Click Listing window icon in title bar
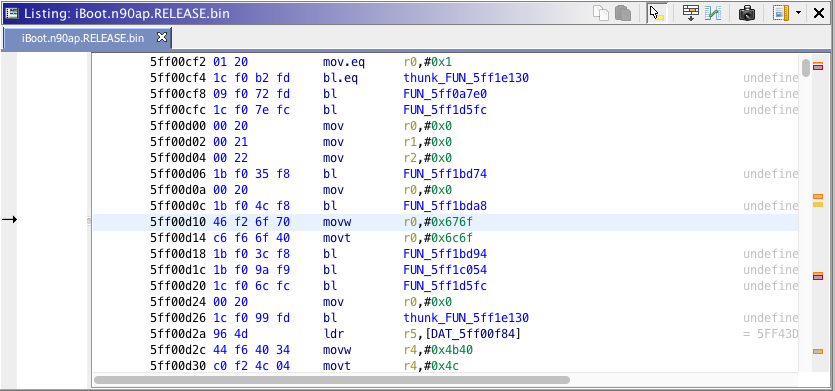 11,13
